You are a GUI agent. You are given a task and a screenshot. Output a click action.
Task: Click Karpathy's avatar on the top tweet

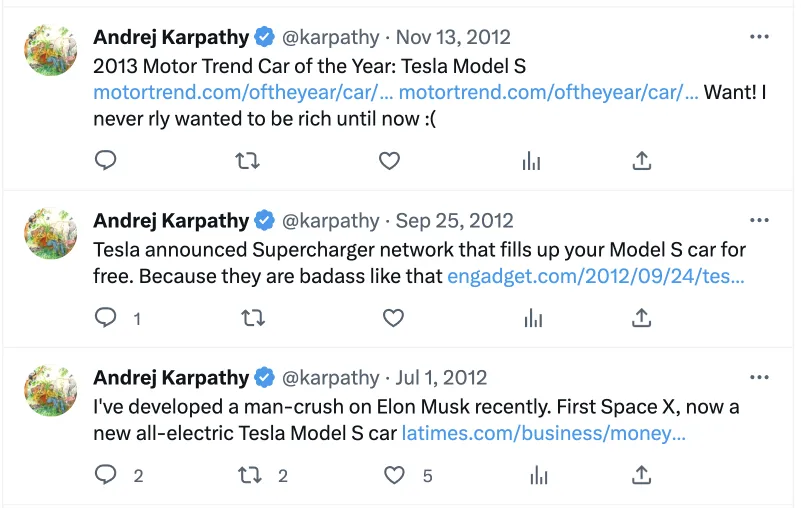[x=51, y=50]
